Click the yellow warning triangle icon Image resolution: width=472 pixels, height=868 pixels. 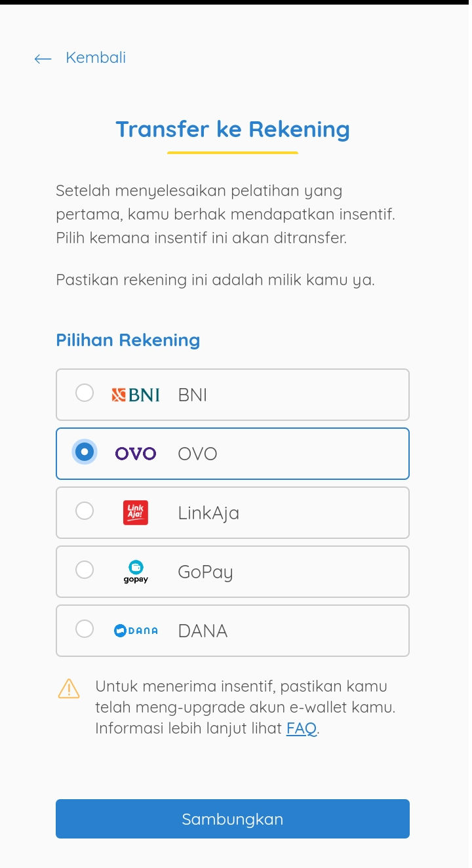coord(69,688)
